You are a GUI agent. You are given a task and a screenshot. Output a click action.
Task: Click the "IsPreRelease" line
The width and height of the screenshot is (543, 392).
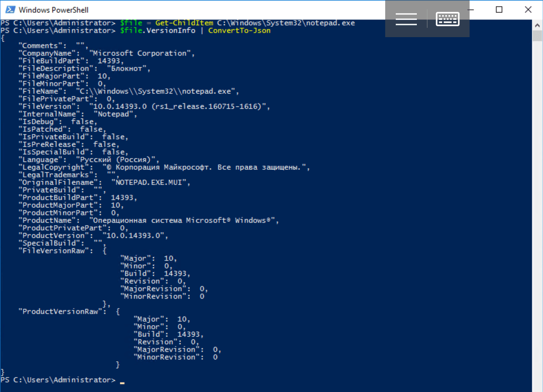(x=69, y=144)
